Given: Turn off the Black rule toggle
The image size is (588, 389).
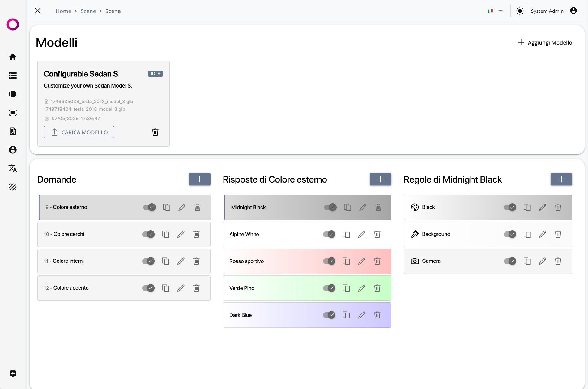Looking at the screenshot, I should [510, 207].
